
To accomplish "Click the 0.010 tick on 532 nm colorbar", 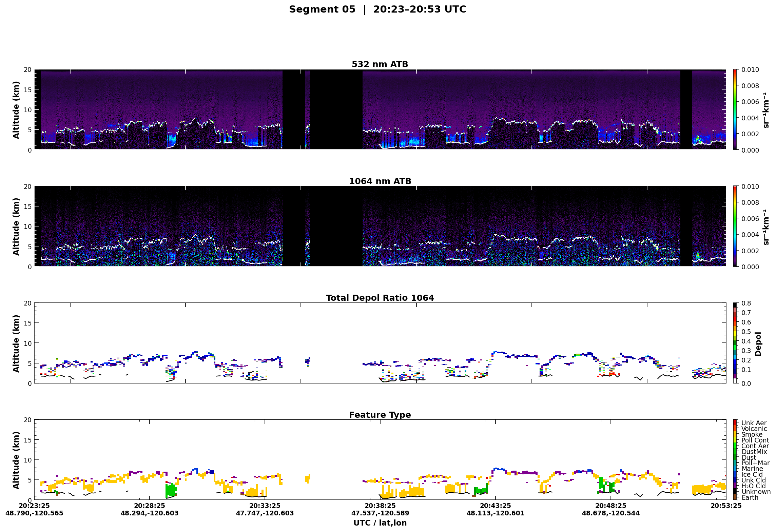I will 750,70.
